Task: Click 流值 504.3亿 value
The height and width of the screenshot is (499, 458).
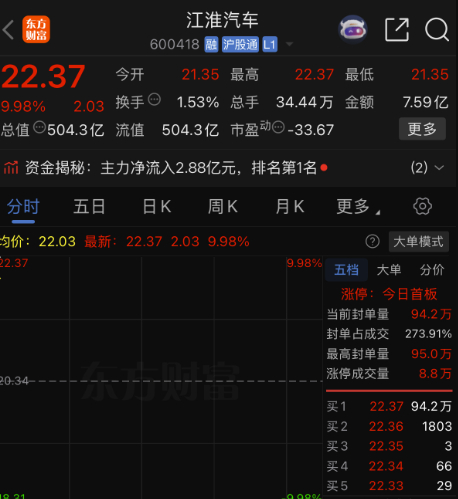Action: coord(190,130)
